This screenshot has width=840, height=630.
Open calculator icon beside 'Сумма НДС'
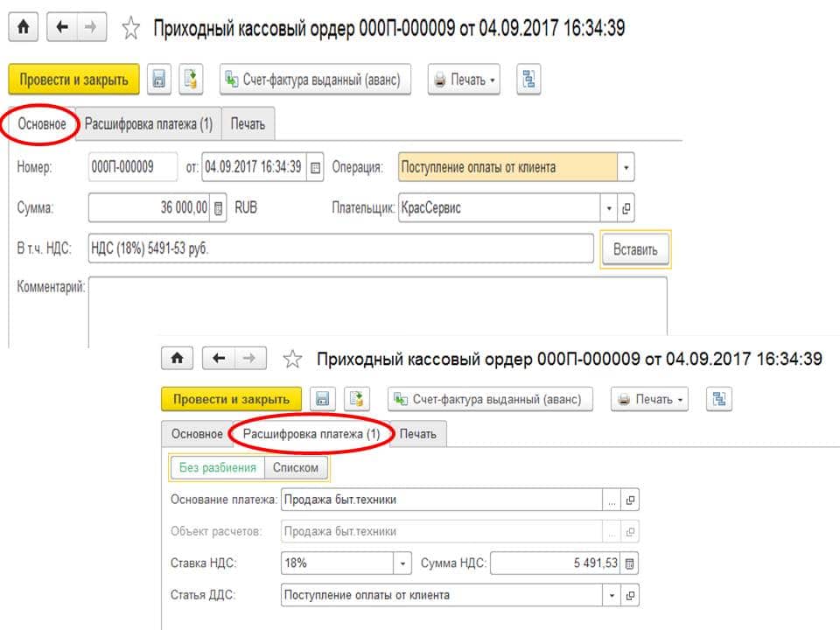629,563
